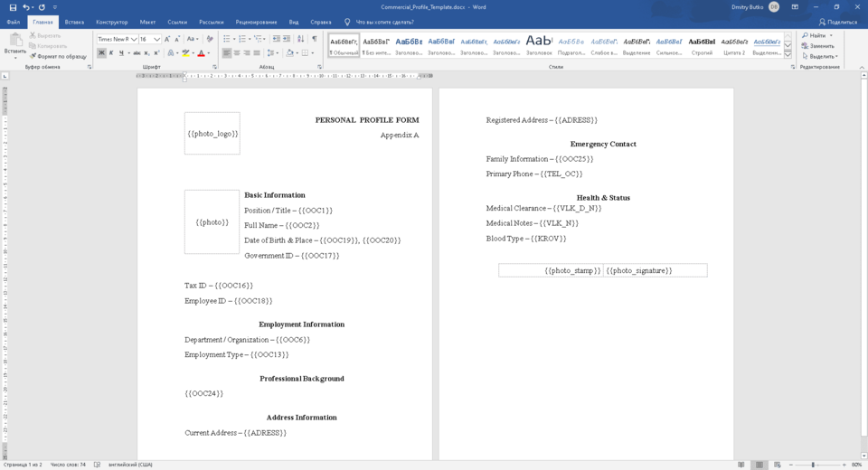
Task: Click the decrease indent icon
Action: (x=277, y=39)
